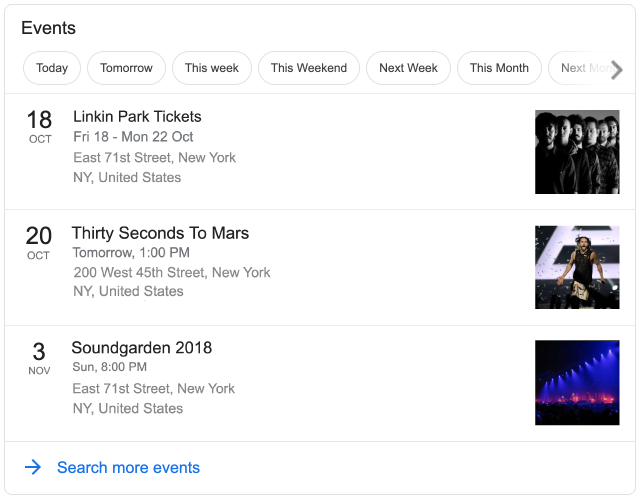Click the 18 Oct date badge
Image resolution: width=641 pixels, height=499 pixels.
[x=40, y=128]
